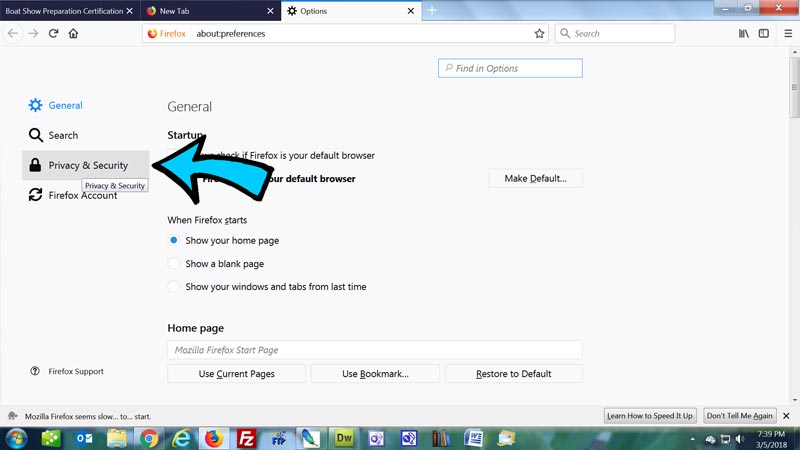Click Learn How to Speed It Up
This screenshot has width=800, height=450.
click(649, 416)
